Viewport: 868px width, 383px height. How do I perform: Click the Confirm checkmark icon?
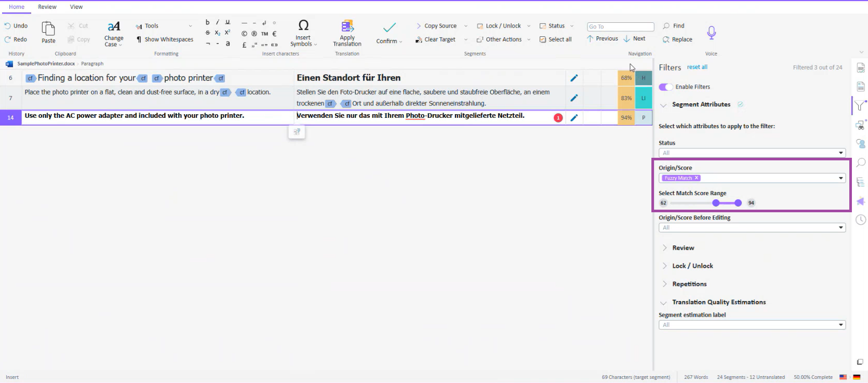tap(389, 28)
